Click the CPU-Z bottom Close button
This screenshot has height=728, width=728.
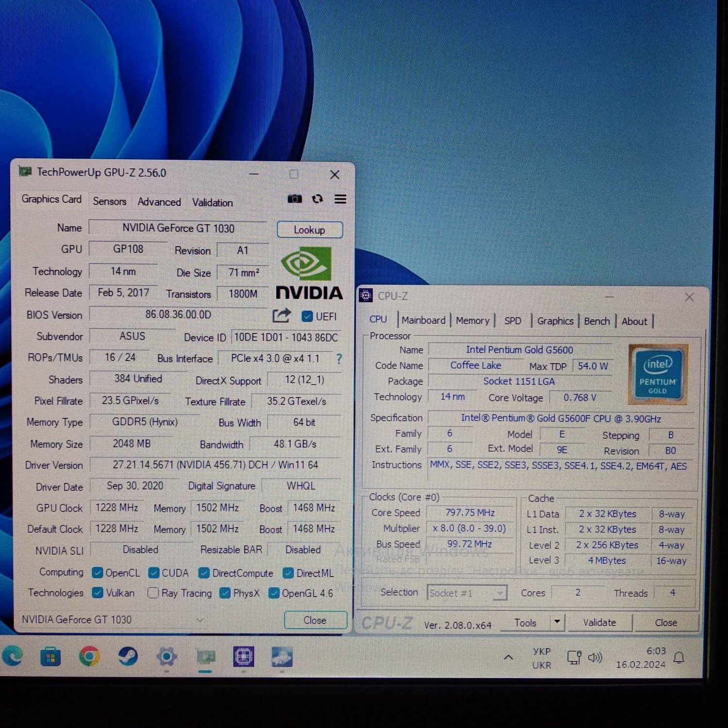tap(666, 623)
